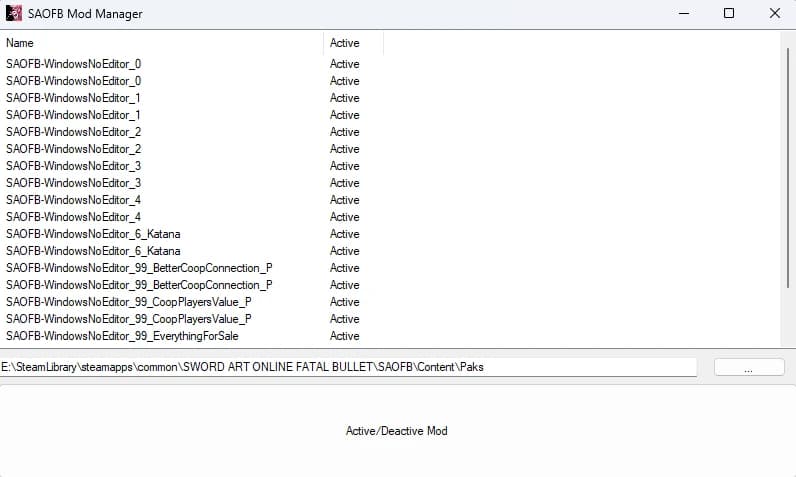
Task: Select the upper 99_BetterCoopConnection_P mod entry
Action: [140, 268]
